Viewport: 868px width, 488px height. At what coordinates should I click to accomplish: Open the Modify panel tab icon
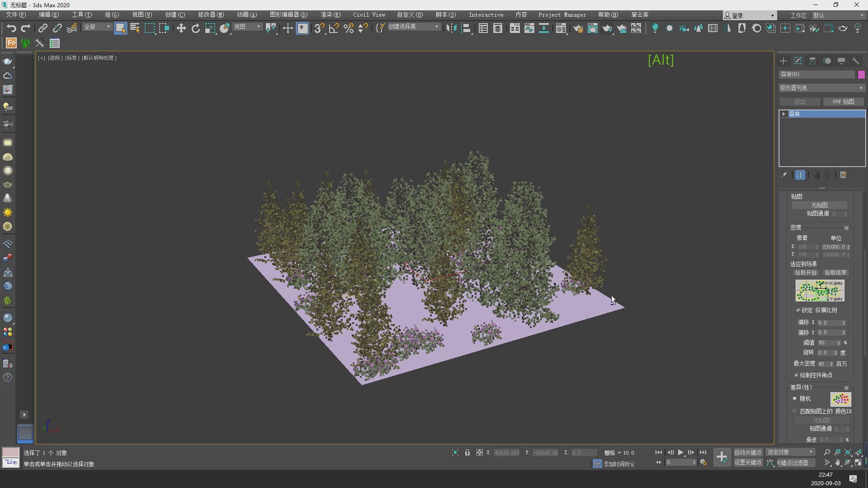click(798, 61)
